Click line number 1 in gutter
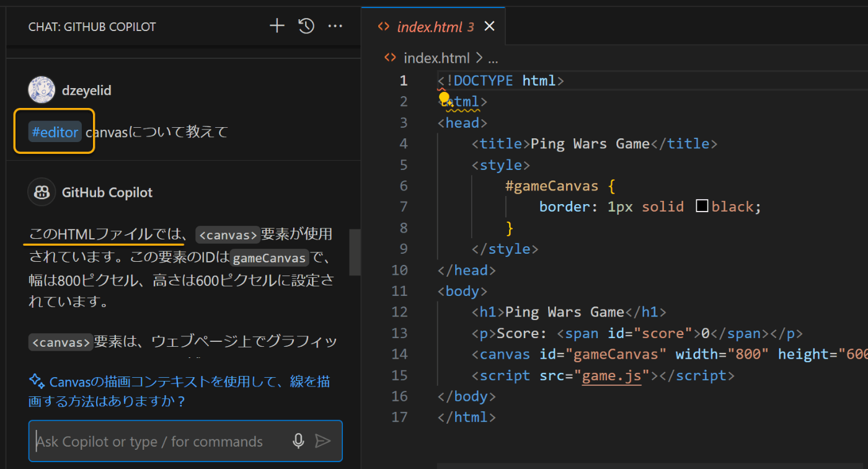Screen dimensions: 868x469 (404, 81)
